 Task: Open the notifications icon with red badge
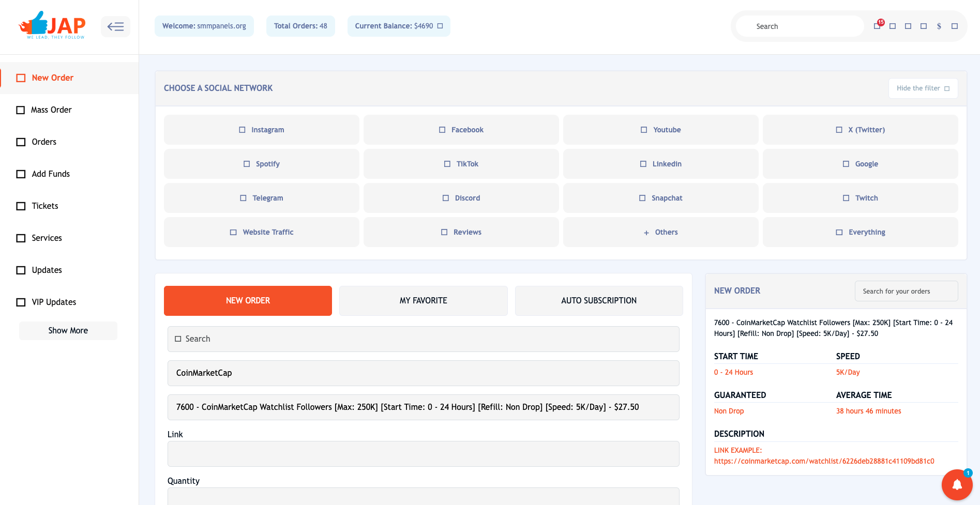877,26
